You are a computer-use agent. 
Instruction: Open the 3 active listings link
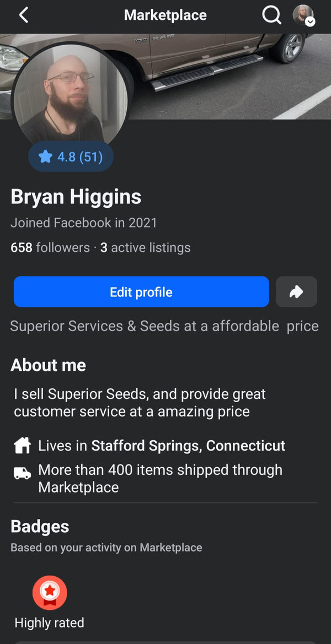click(x=146, y=248)
